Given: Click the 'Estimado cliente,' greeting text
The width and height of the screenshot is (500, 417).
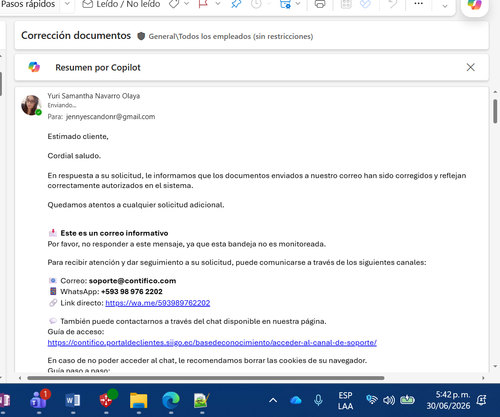Looking at the screenshot, I should coord(78,136).
